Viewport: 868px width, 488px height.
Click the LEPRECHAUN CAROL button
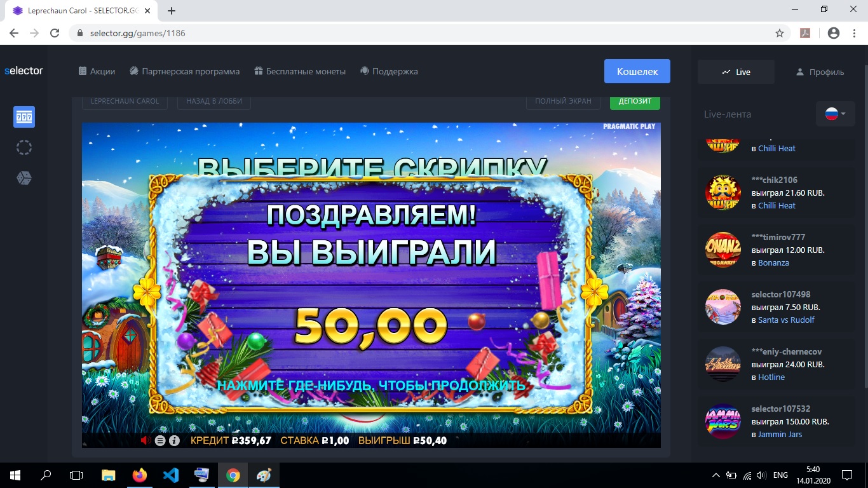[125, 102]
